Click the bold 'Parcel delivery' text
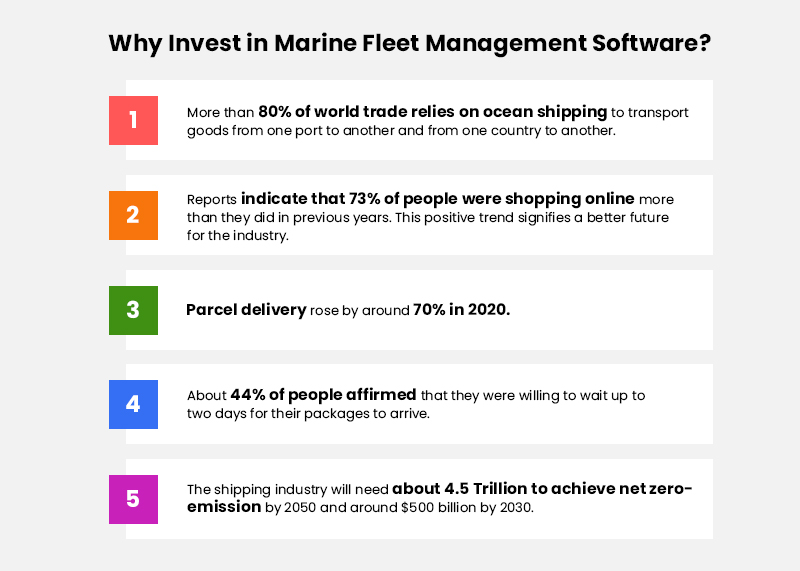The width and height of the screenshot is (800, 571). tap(246, 310)
